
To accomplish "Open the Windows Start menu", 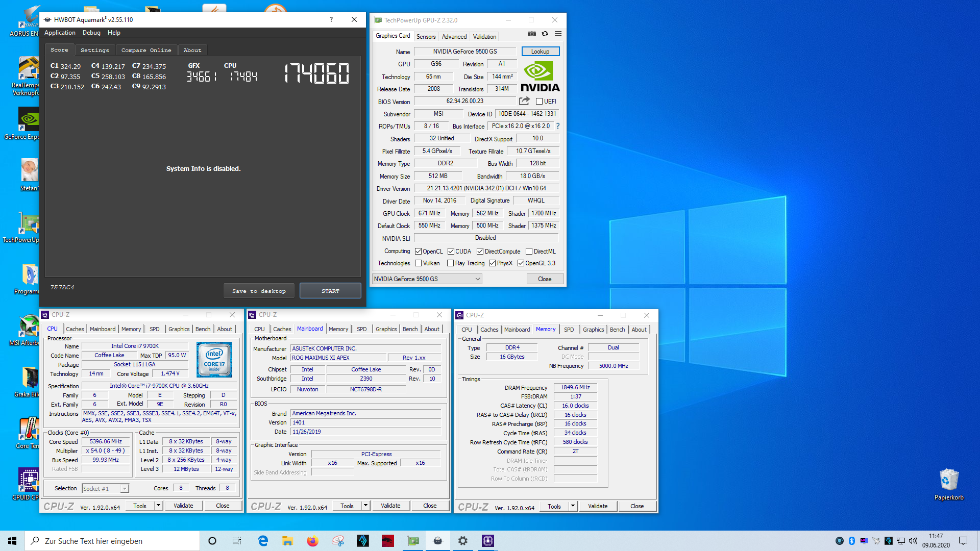I will (x=12, y=541).
